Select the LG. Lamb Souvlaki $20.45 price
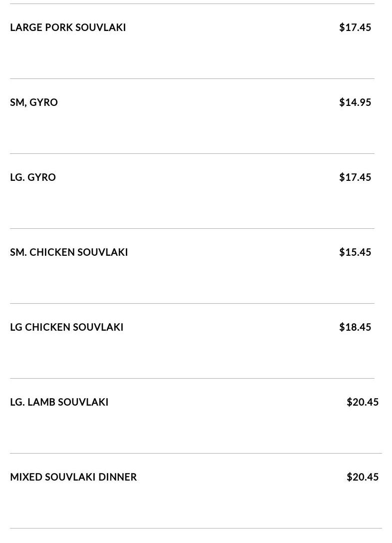The width and height of the screenshot is (392, 543). 363,402
